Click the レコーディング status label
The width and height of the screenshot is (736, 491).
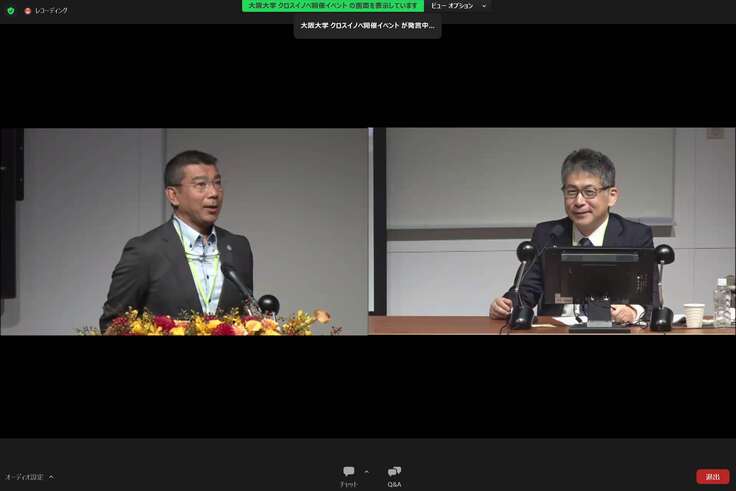tap(51, 10)
